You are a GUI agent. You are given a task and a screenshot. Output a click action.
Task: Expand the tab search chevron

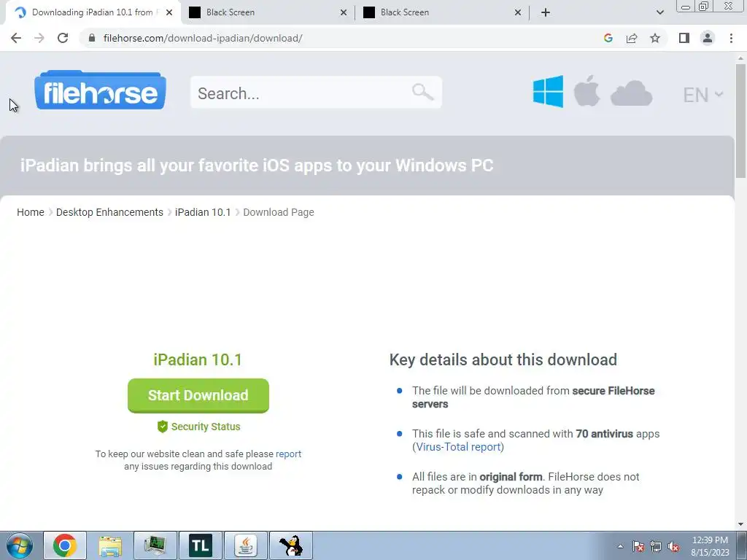(x=659, y=12)
